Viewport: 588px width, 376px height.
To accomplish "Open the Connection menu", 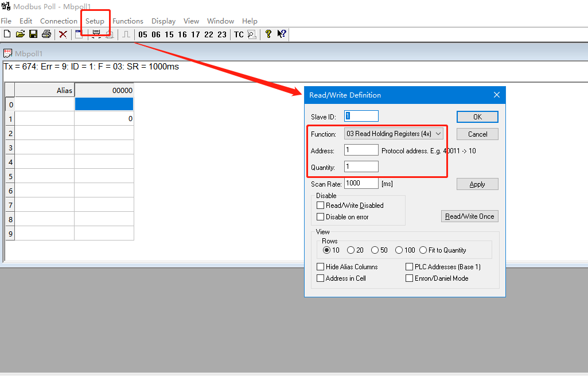I will click(59, 21).
